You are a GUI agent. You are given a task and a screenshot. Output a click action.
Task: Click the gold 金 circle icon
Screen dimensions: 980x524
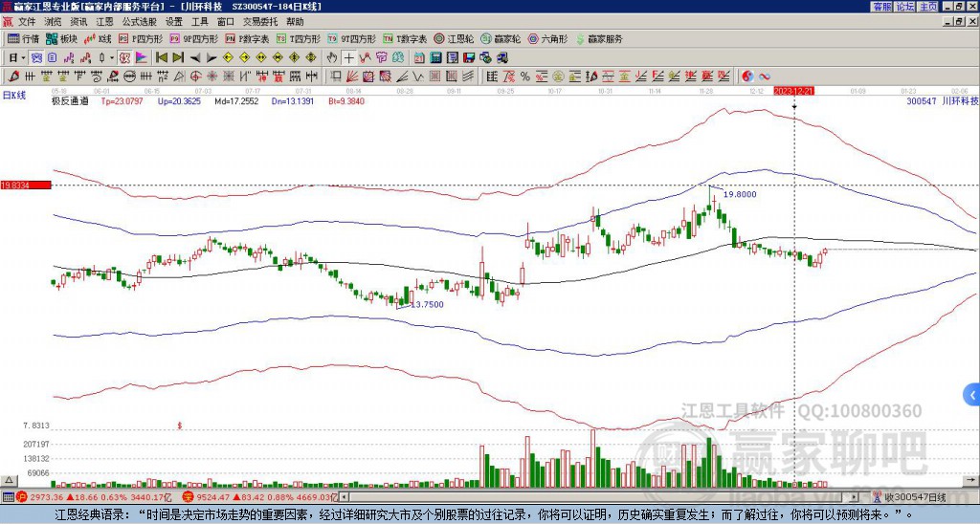pyautogui.click(x=558, y=76)
